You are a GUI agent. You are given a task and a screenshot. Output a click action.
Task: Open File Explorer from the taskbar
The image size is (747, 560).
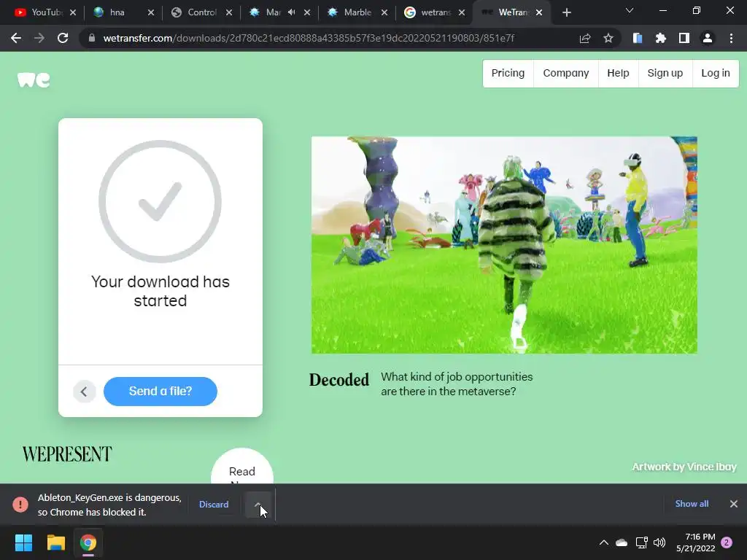point(55,542)
